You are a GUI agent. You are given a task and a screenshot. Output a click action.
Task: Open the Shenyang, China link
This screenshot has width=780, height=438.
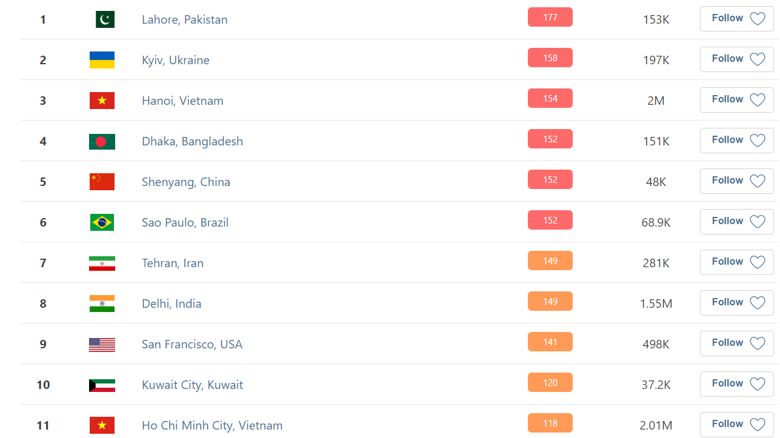tap(186, 182)
